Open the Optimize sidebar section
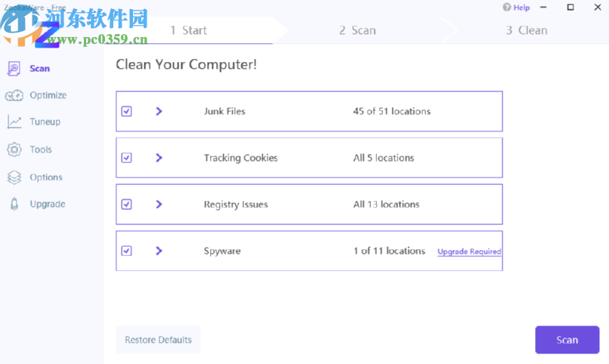Viewport: 609px width, 364px height. (48, 95)
